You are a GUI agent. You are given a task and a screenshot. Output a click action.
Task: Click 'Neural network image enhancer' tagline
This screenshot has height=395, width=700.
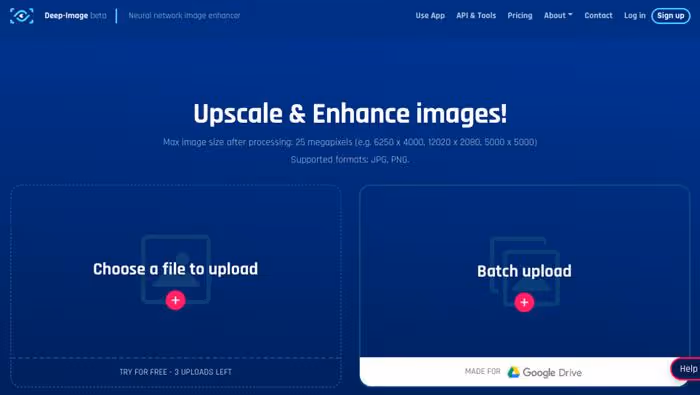[184, 16]
